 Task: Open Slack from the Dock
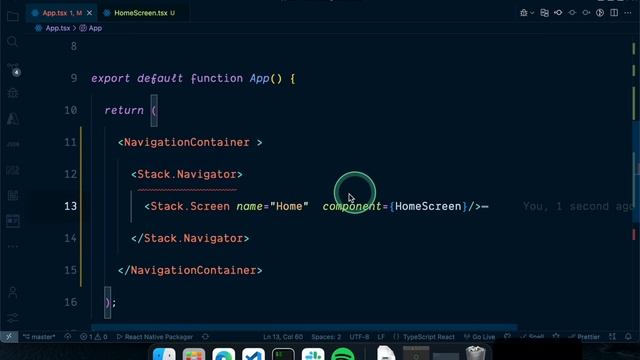coord(313,353)
